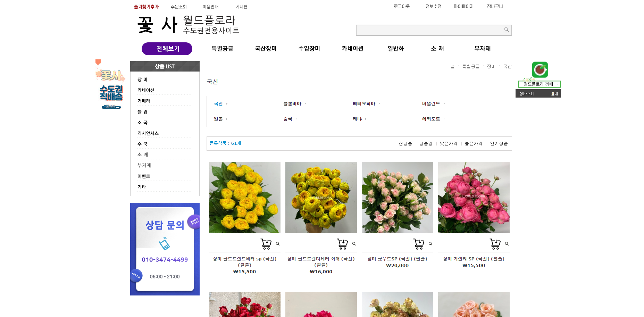Click 특별공급 in breadcrumb trail

471,66
